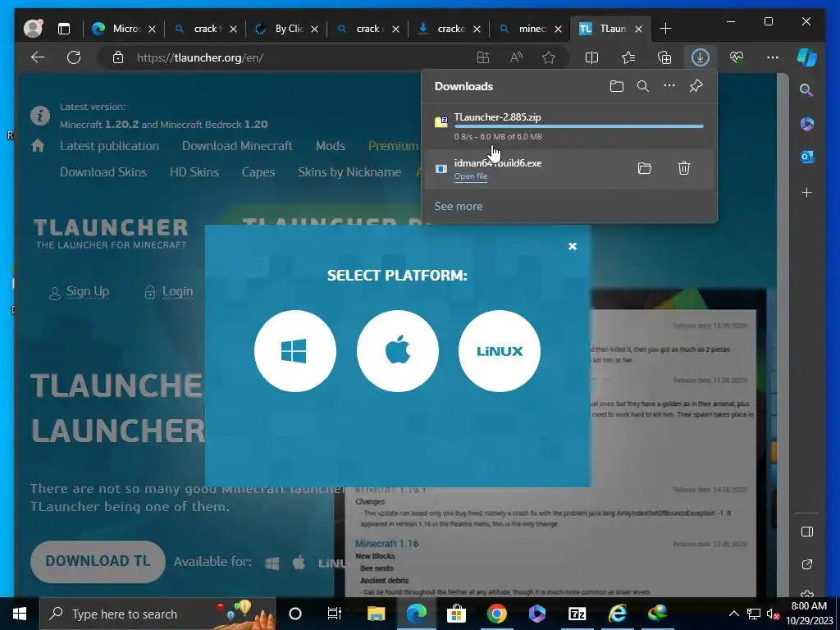The height and width of the screenshot is (630, 840).
Task: Add app to Edge sidebar plus
Action: point(807,192)
